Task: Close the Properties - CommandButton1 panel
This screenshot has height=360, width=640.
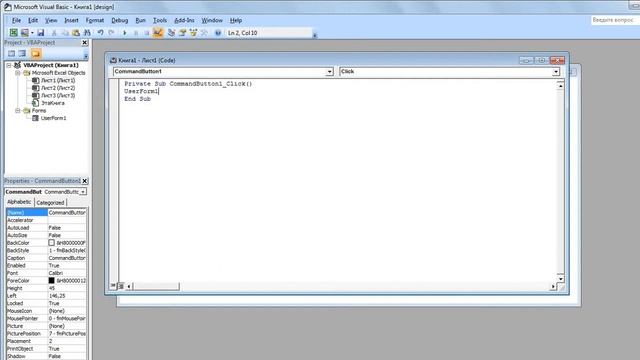Action: [84, 181]
